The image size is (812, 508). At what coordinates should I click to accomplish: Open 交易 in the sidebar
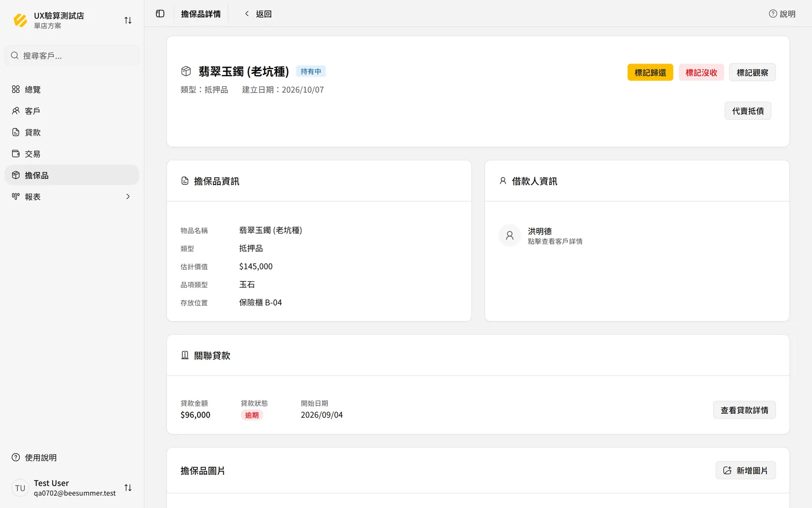(x=72, y=153)
